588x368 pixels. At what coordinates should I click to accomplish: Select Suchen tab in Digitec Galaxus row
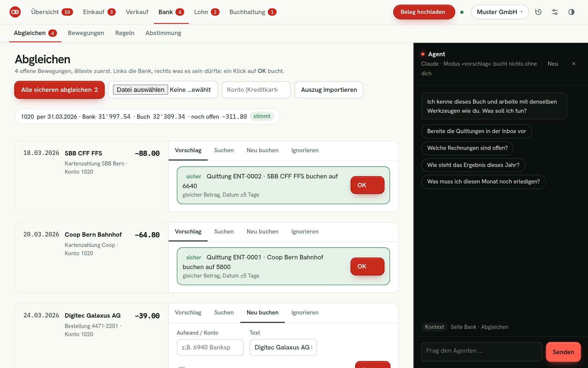tap(224, 313)
